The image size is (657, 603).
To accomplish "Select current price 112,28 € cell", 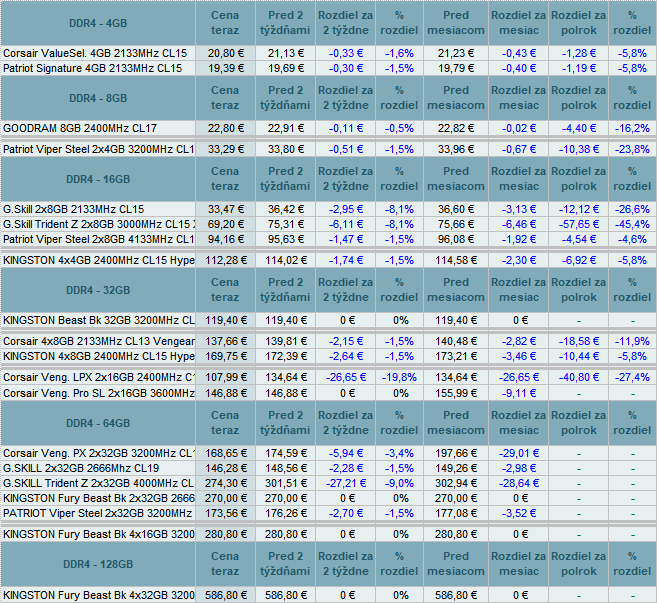I will (x=225, y=260).
